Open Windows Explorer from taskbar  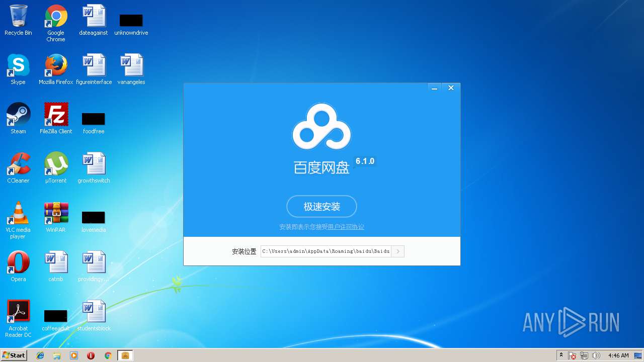[57, 355]
